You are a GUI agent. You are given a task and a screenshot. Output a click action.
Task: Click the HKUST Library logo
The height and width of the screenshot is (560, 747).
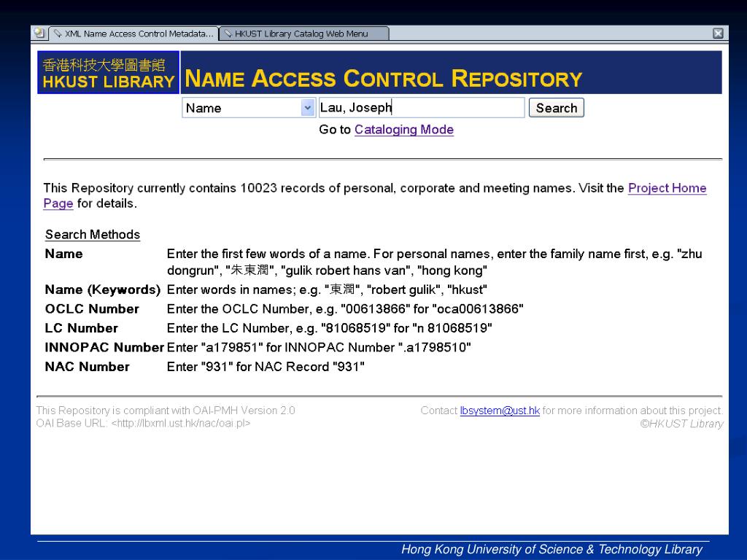pyautogui.click(x=109, y=72)
